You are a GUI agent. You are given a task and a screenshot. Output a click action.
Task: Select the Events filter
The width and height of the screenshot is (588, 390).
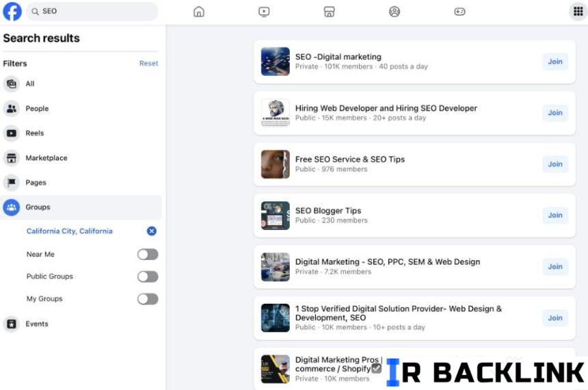pyautogui.click(x=37, y=324)
